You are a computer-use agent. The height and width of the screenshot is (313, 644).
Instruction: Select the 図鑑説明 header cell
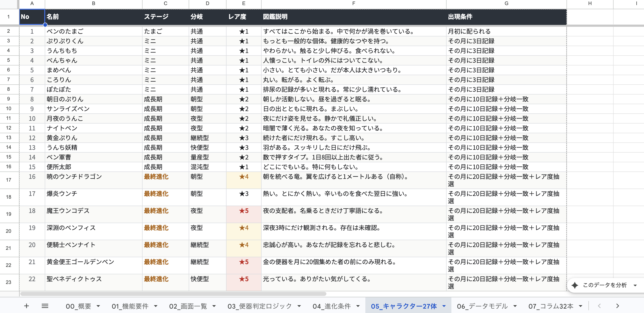point(354,17)
